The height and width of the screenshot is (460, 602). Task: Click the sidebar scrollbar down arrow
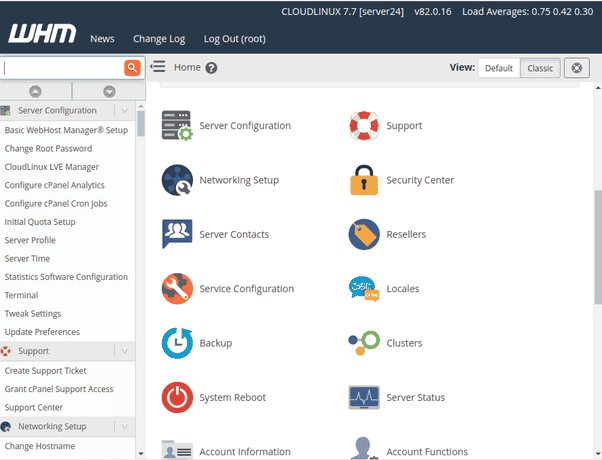coord(141,453)
